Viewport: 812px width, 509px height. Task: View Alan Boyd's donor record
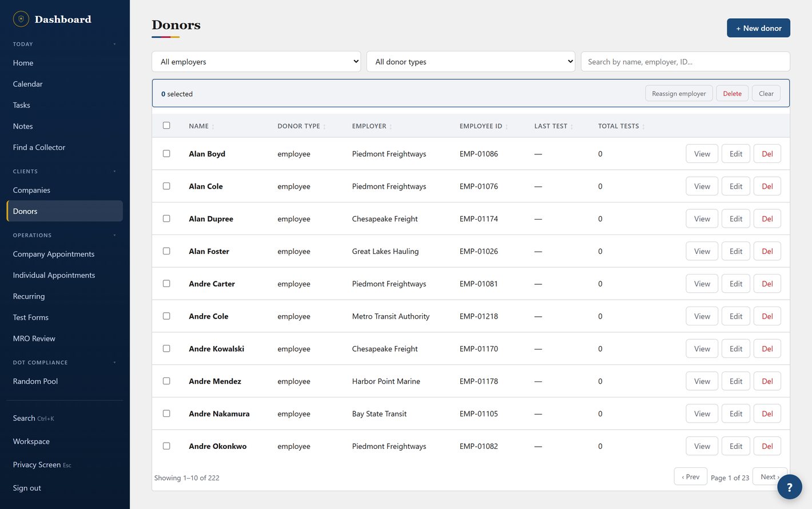(x=702, y=154)
